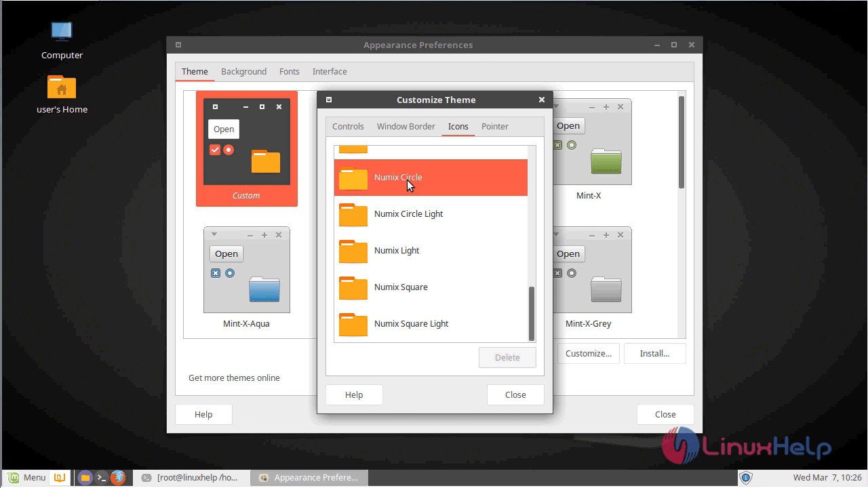Click Close in Customize Theme dialog
Image resolution: width=868 pixels, height=488 pixels.
tap(515, 395)
